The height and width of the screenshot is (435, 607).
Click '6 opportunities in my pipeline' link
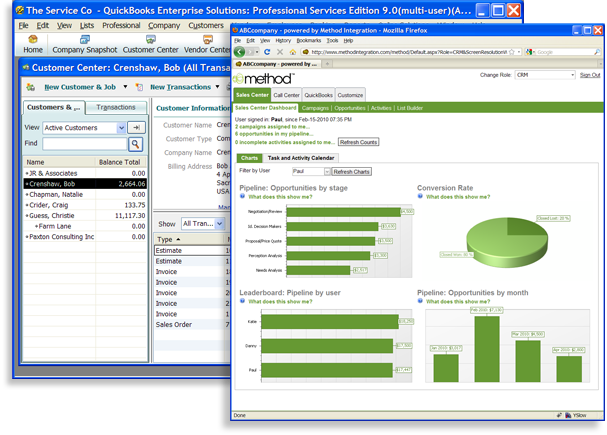(274, 134)
